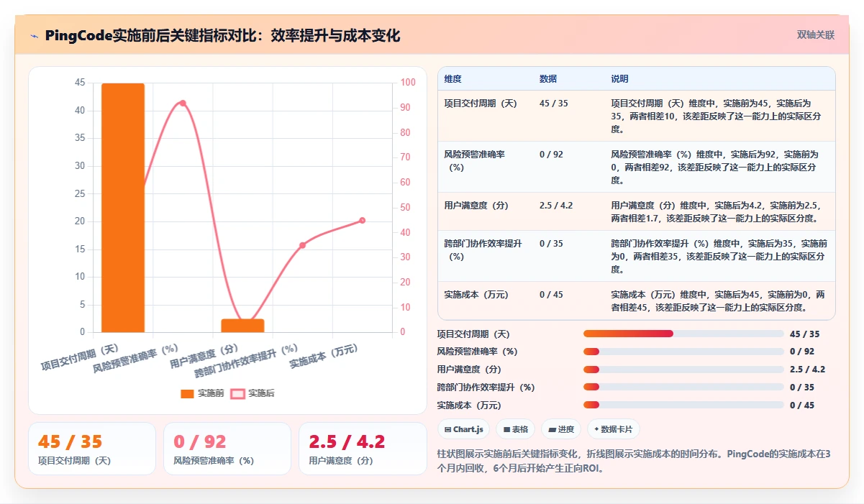This screenshot has height=504, width=864.
Task: Click the 45 / 35 cell in the table
Action: click(553, 104)
